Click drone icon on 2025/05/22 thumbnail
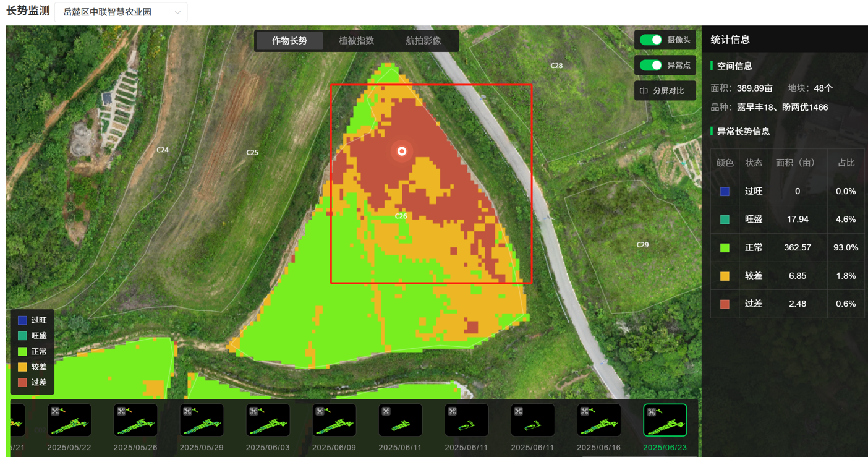Screen dimensions: 868x457 tap(55, 411)
